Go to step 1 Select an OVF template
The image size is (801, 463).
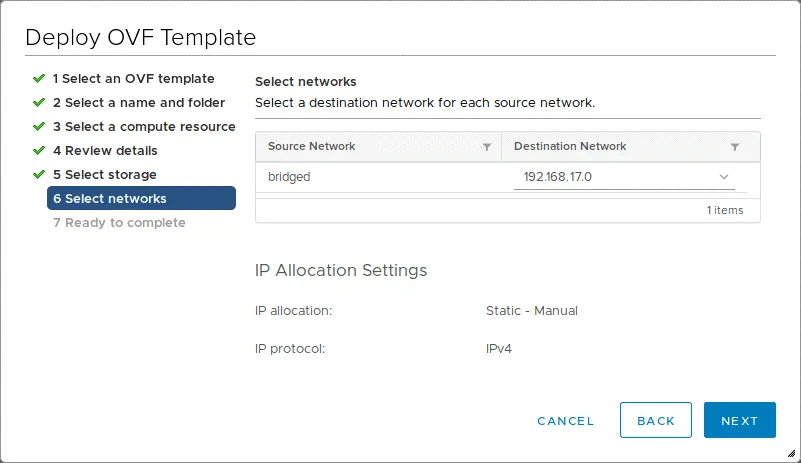click(x=133, y=78)
